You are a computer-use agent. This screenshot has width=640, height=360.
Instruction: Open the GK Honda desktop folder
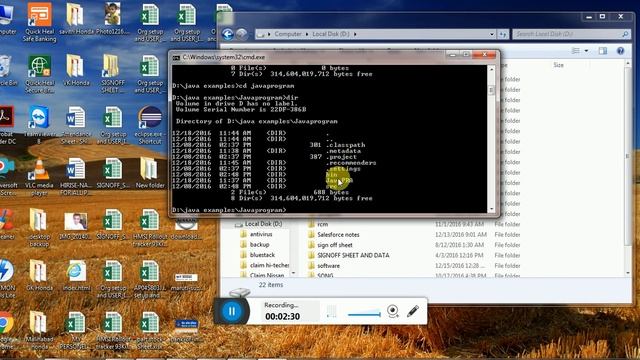click(x=39, y=276)
